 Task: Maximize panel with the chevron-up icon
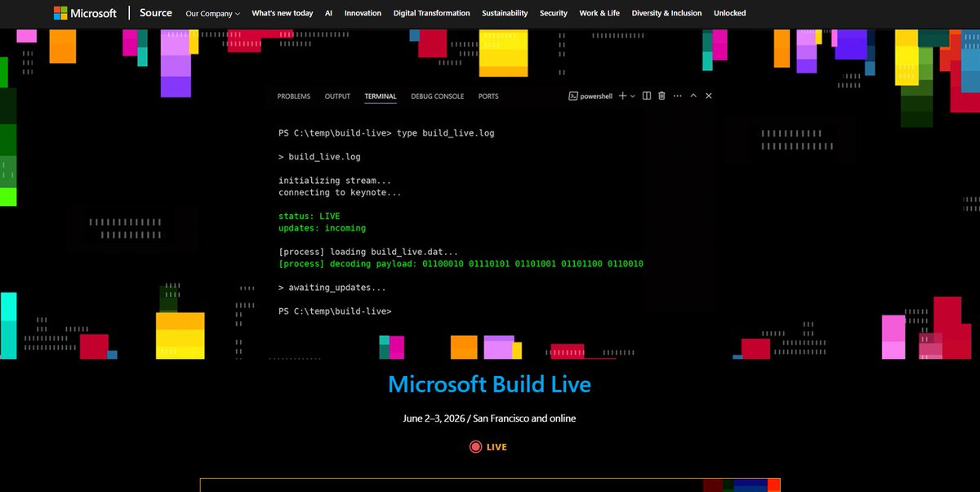click(693, 96)
